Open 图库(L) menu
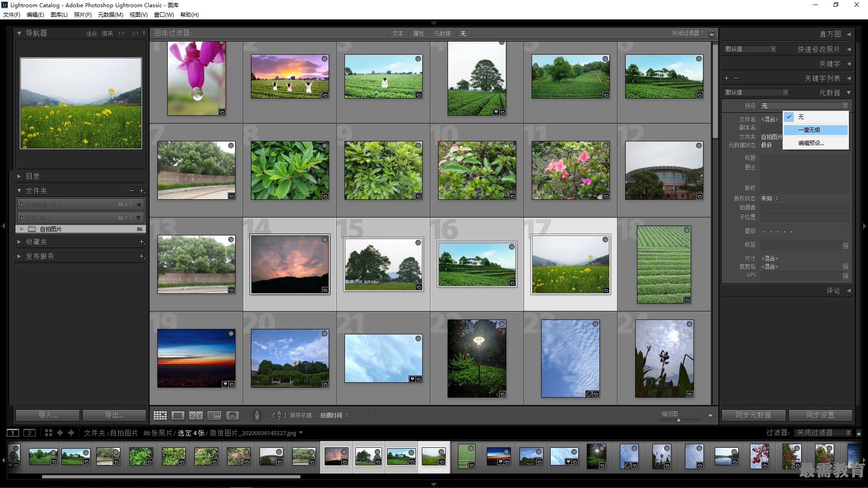868x488 pixels. (59, 15)
